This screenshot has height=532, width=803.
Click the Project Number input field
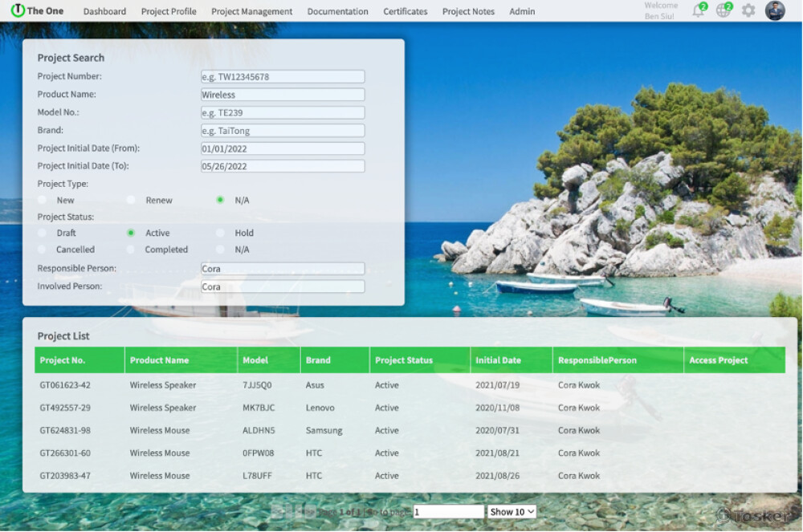click(283, 77)
